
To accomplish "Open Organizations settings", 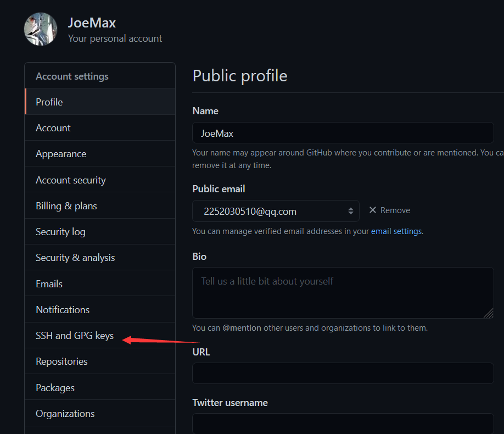I will (100, 414).
